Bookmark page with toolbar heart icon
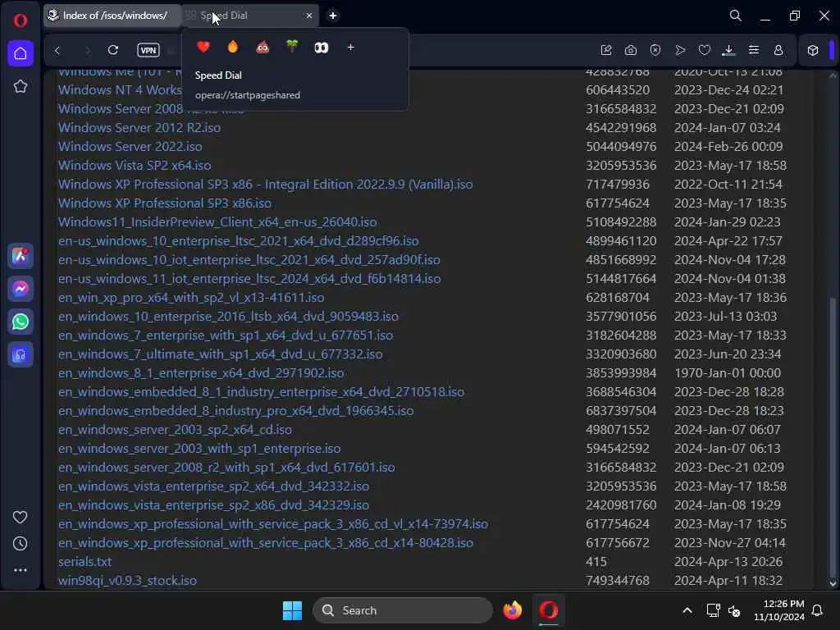Screen dimensions: 840x630 [x=705, y=50]
